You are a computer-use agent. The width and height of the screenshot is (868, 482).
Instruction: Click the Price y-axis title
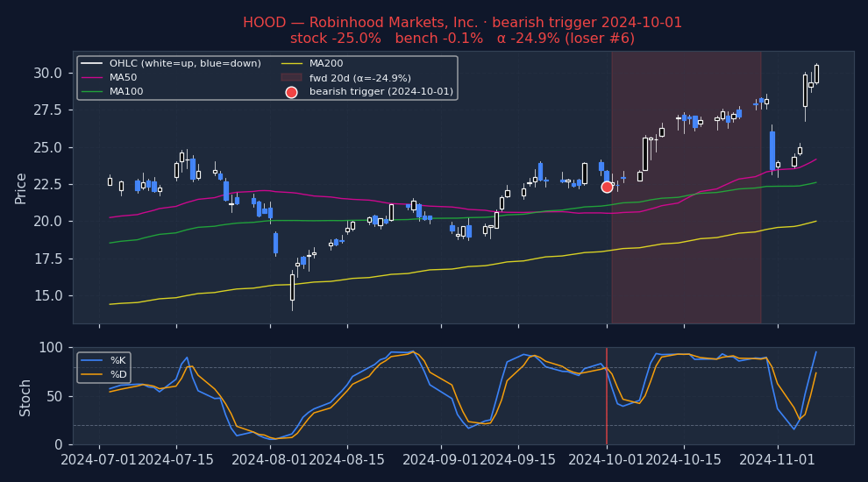click(x=20, y=188)
